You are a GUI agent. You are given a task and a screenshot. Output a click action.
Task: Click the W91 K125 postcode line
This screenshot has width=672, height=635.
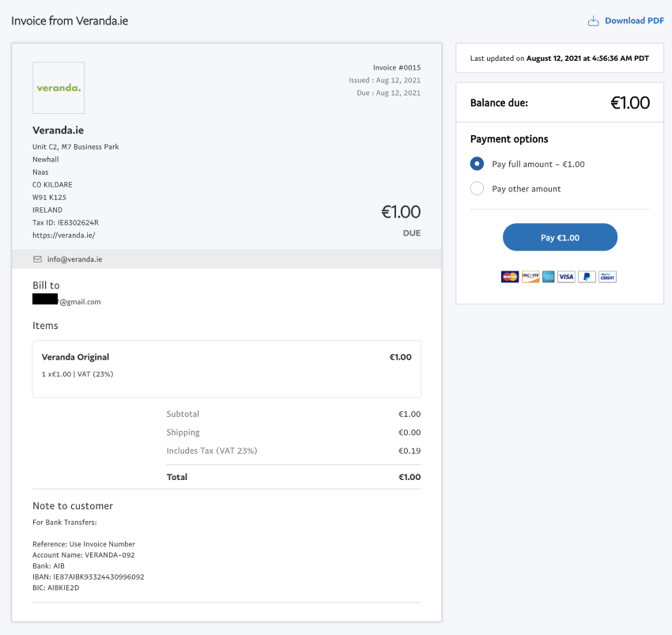[49, 198]
